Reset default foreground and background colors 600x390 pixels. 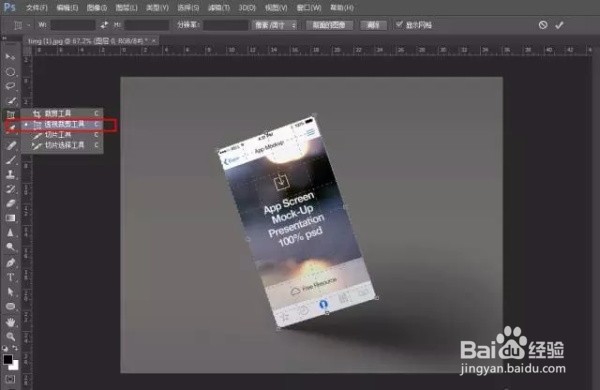pyautogui.click(x=5, y=349)
